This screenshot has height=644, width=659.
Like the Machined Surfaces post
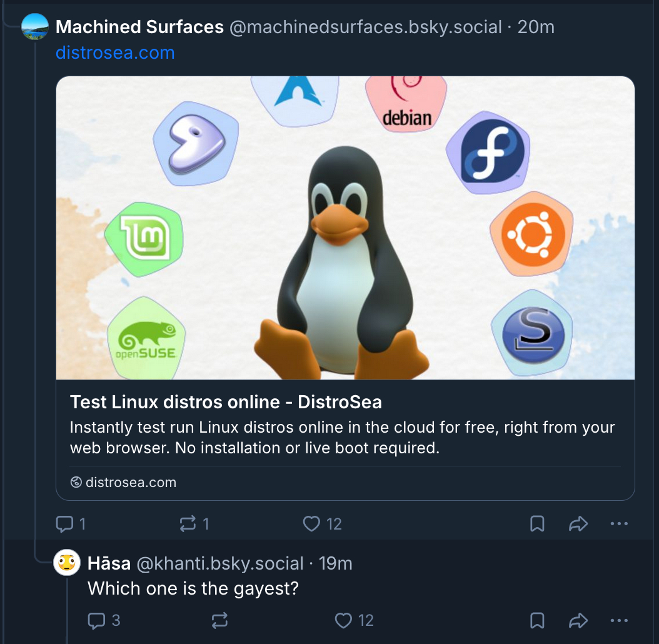click(x=311, y=524)
